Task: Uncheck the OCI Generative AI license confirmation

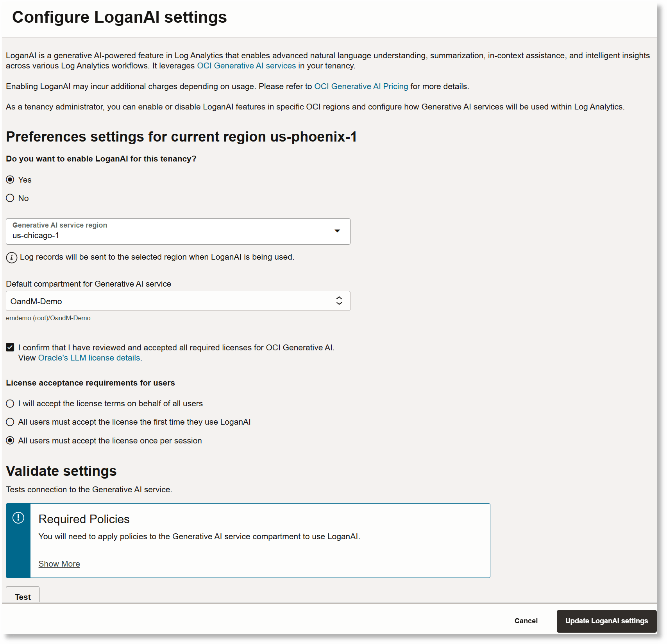Action: pyautogui.click(x=10, y=346)
